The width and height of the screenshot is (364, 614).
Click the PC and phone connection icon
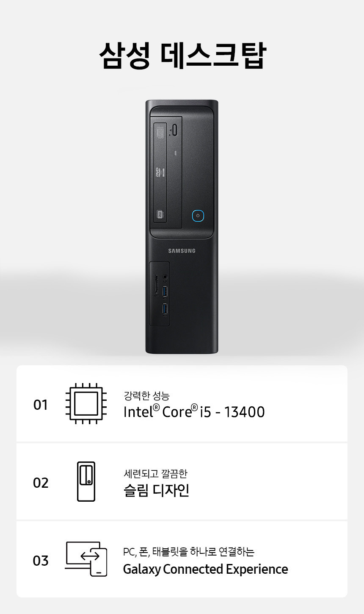pos(86,559)
